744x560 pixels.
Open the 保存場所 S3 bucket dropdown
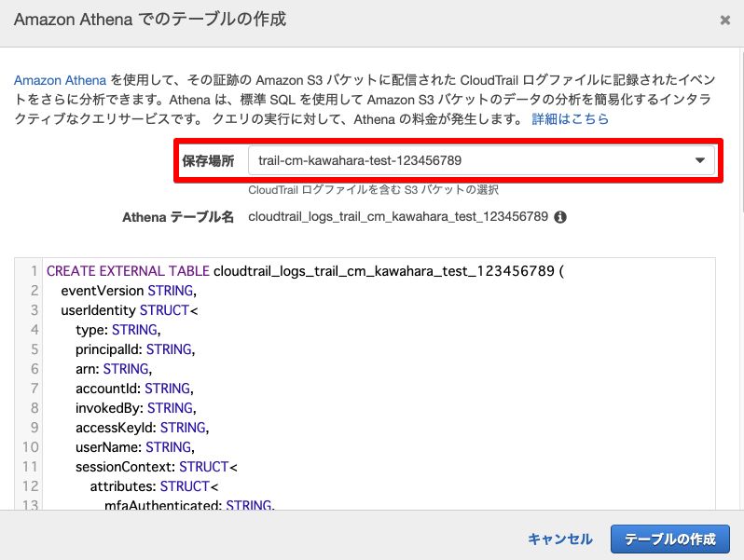(481, 160)
